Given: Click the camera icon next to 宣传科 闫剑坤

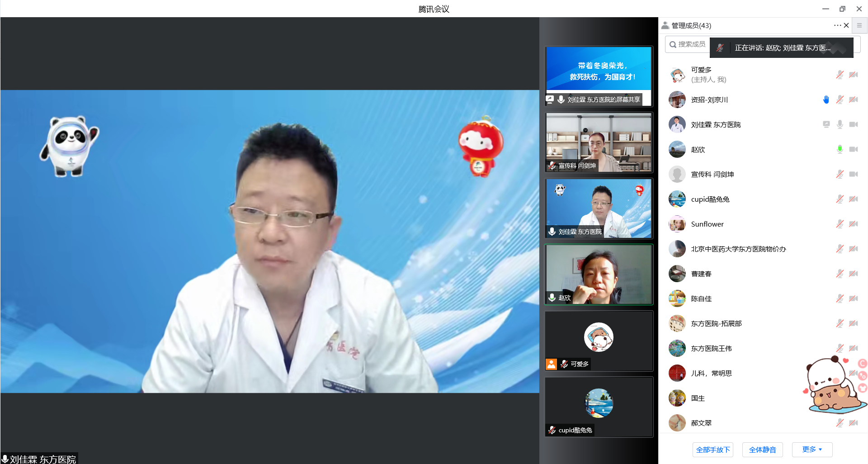Looking at the screenshot, I should (x=853, y=174).
